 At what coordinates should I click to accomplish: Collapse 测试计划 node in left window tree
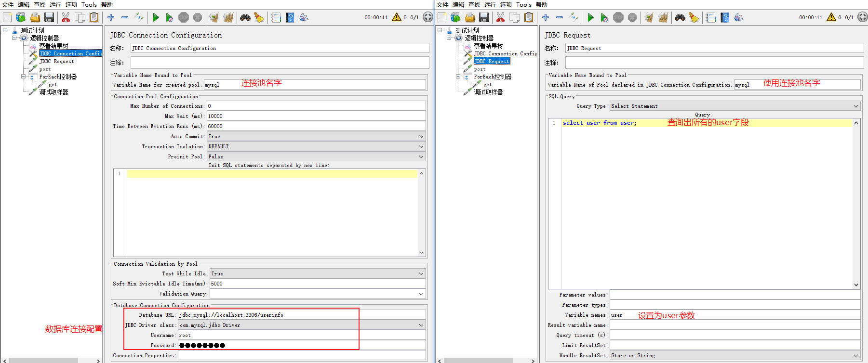(5, 30)
